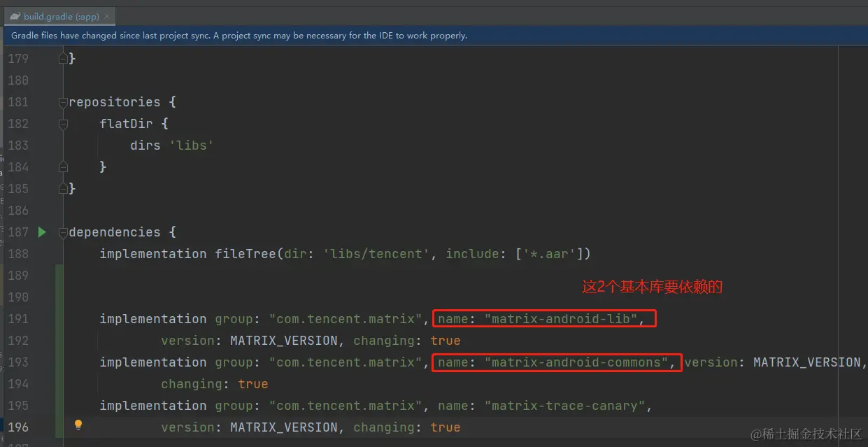868x447 pixels.
Task: Click MATRIX_VERSION on line 196
Action: tap(284, 427)
